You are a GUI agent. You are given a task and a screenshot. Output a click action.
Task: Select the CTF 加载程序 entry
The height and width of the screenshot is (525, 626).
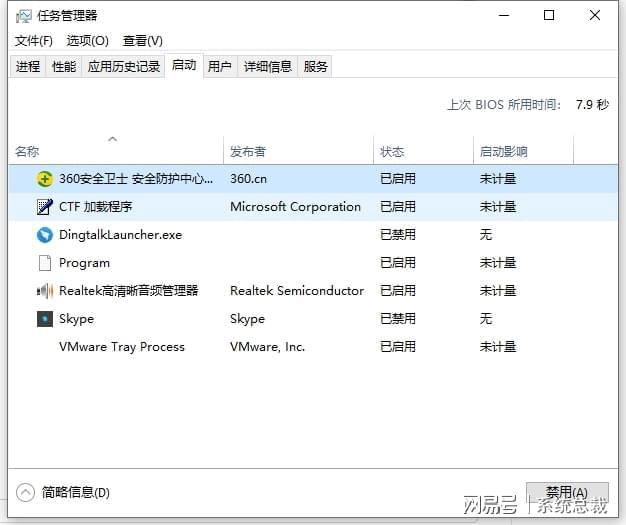pos(95,207)
